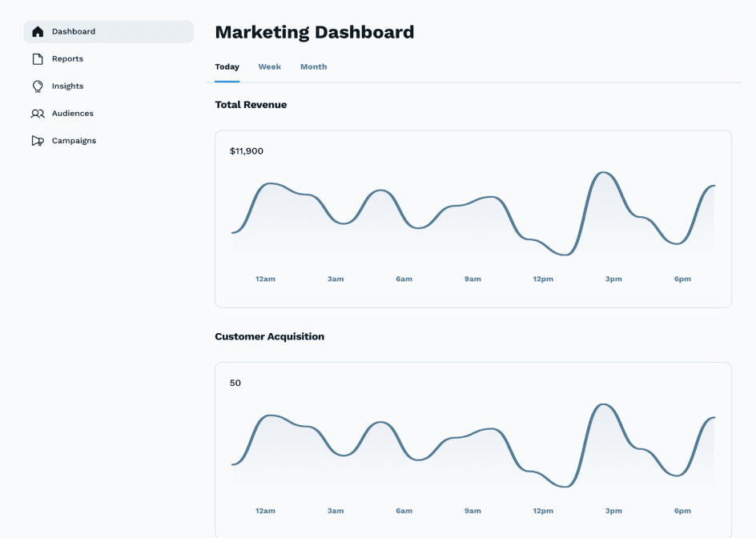The height and width of the screenshot is (538, 756).
Task: Navigate to Campaigns text label
Action: click(74, 141)
